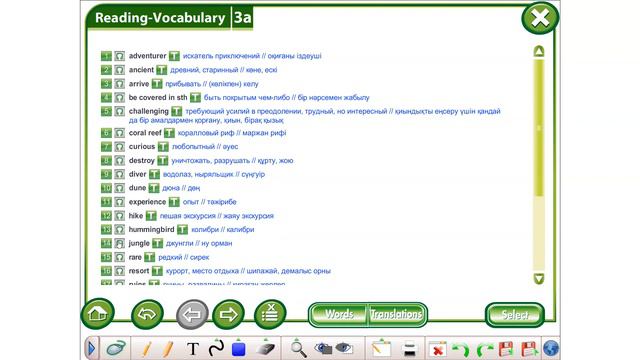Click the word 'destroy'
The image size is (640, 360).
[x=142, y=160]
